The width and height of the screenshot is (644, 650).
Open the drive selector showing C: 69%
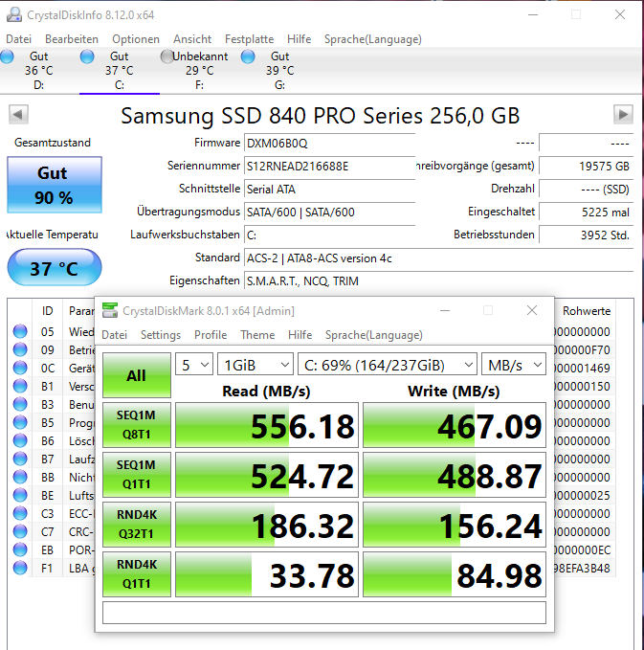pos(388,365)
